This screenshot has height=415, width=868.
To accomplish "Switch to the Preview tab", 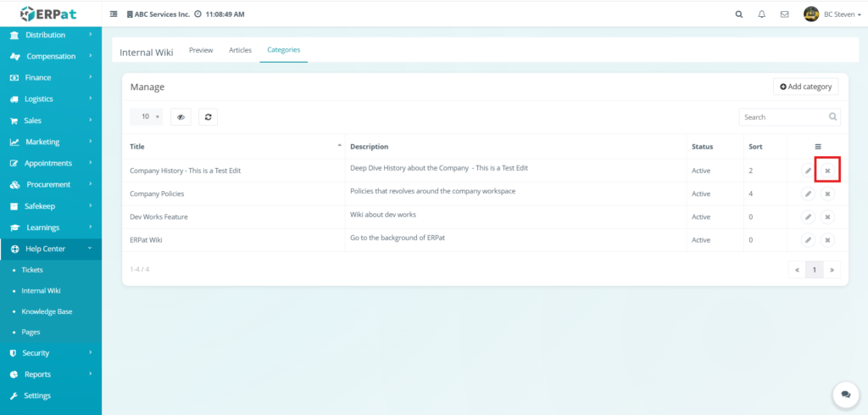I will (x=201, y=50).
